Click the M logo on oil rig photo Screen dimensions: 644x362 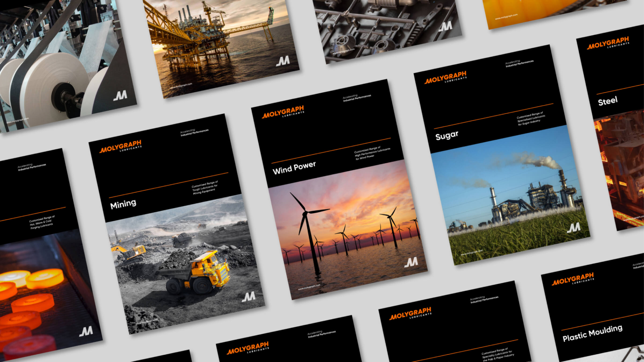coord(283,61)
